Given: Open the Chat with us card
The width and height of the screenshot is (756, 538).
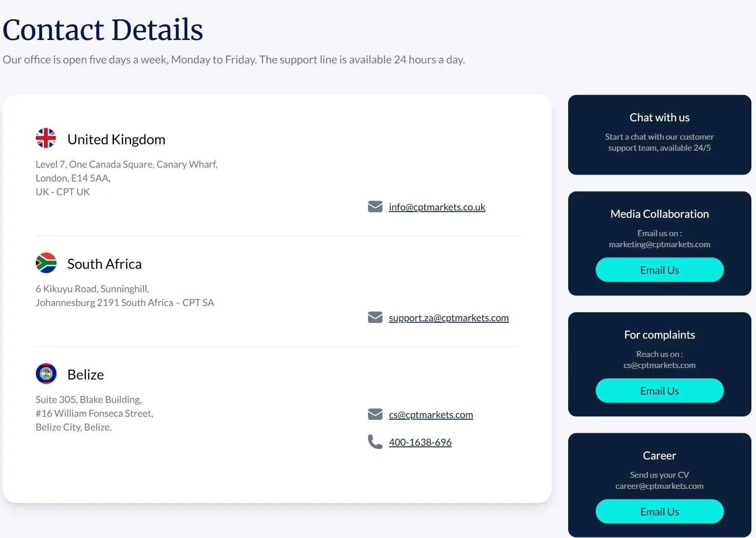Looking at the screenshot, I should [659, 135].
